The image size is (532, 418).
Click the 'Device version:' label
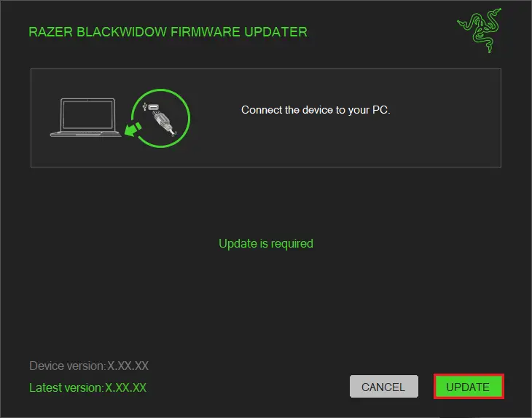68,366
